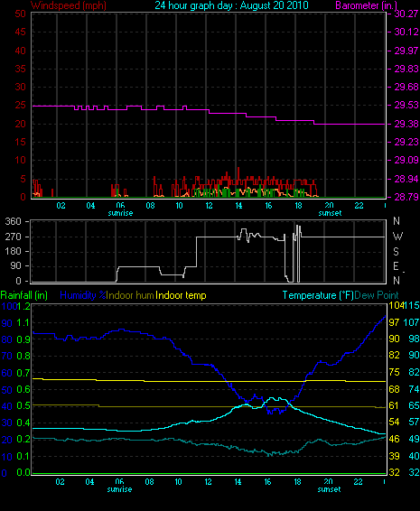Click the 30.27 barometer axis maximum value

click(406, 14)
